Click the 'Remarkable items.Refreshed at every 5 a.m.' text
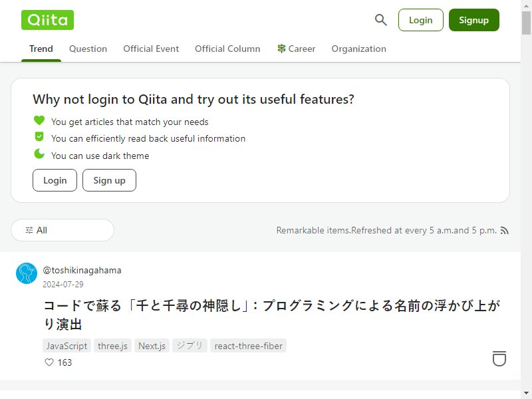The image size is (532, 399). (386, 230)
